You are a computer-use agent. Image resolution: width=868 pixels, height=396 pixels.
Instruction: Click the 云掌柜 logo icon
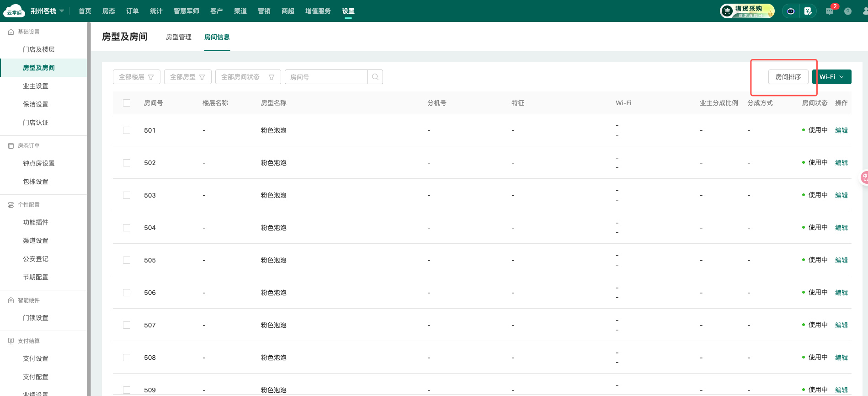click(x=14, y=11)
